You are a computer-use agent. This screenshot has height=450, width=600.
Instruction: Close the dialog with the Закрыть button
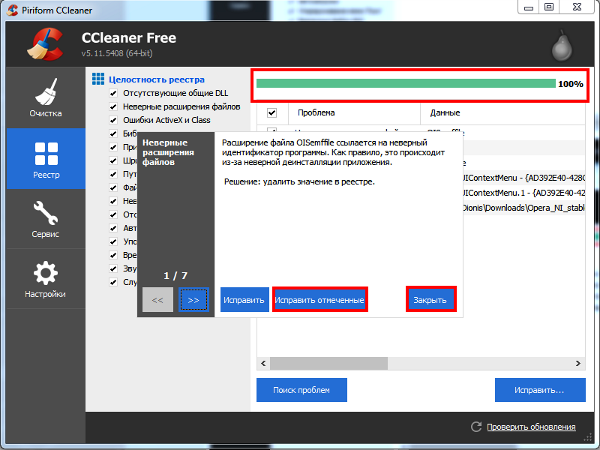(x=431, y=300)
